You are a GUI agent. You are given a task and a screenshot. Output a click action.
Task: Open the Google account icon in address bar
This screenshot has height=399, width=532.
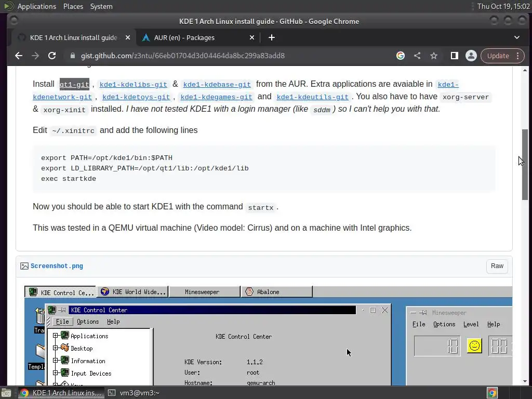coord(401,56)
